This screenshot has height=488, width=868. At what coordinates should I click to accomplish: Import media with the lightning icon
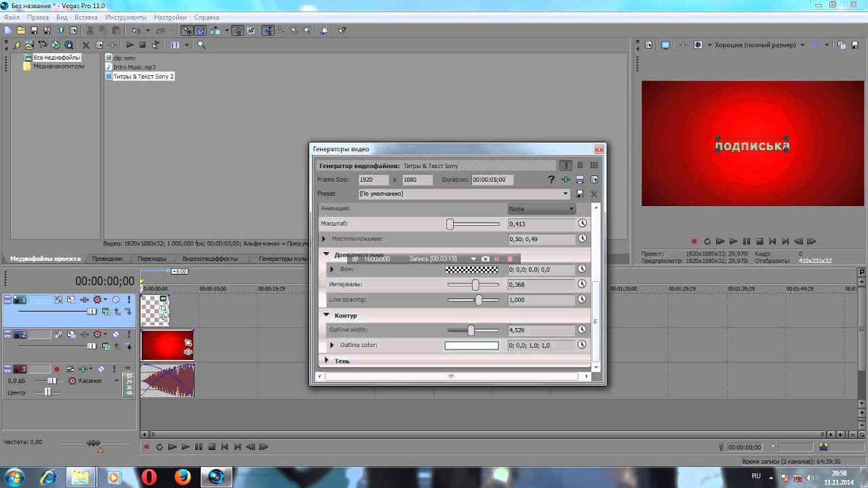18,45
